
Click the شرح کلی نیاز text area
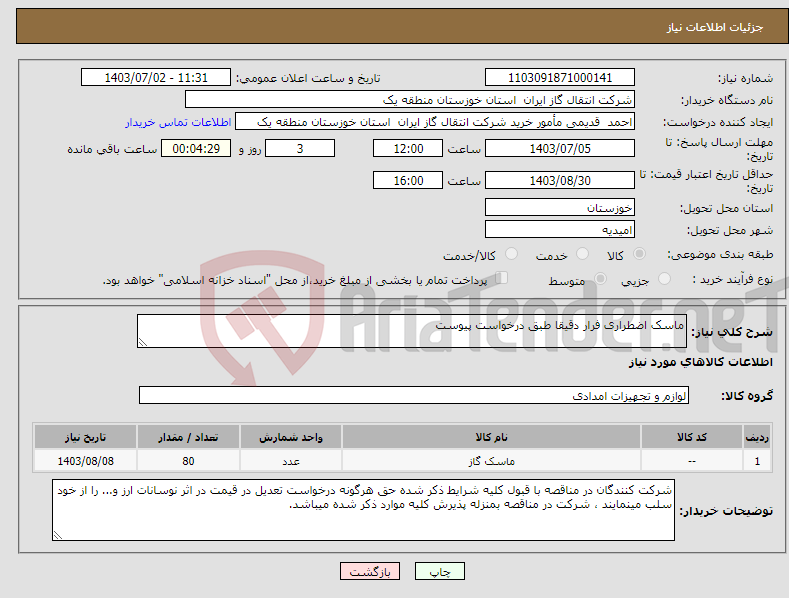click(412, 331)
